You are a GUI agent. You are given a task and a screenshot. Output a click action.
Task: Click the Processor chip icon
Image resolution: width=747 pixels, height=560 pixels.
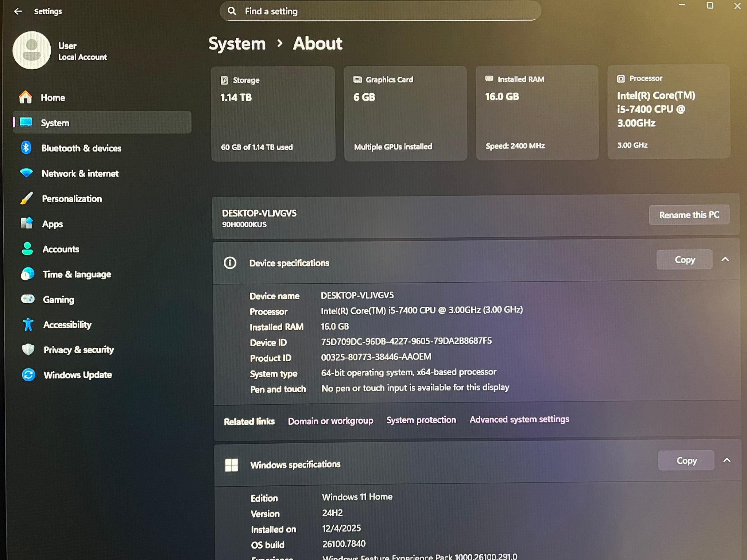pos(621,78)
